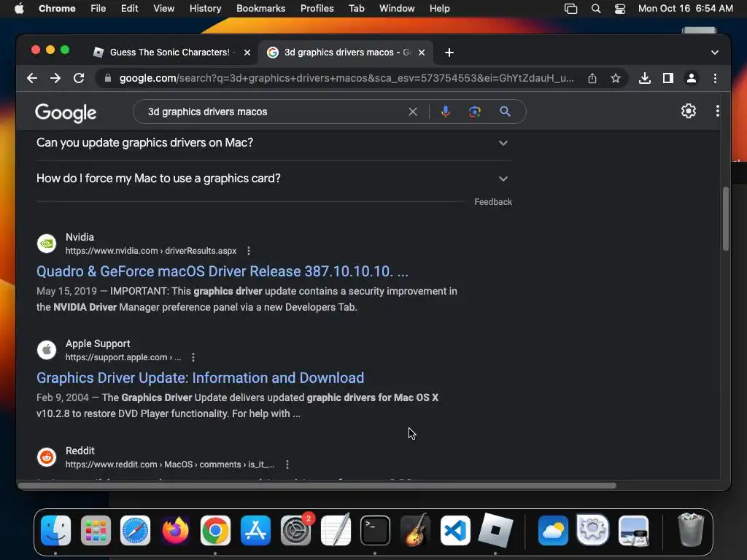The image size is (747, 560).
Task: Click the horizontal page scrollbar
Action: [x=317, y=485]
